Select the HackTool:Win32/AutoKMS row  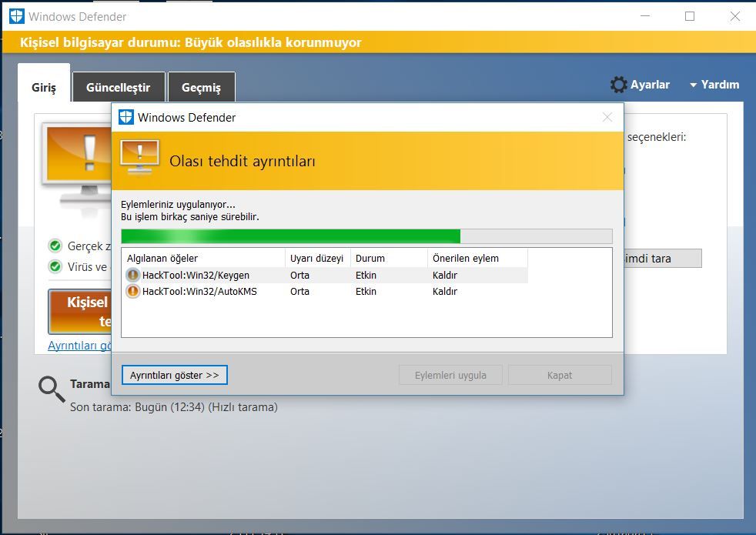(325, 292)
